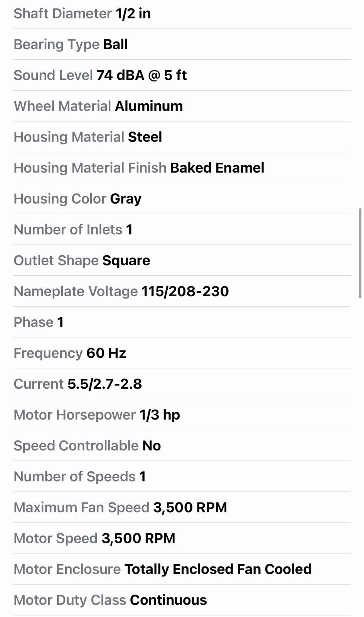Tap the Housing Color Gray row

click(182, 199)
